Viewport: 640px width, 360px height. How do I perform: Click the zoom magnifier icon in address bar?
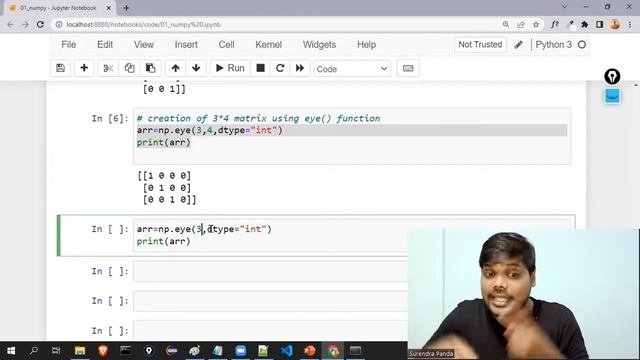click(506, 24)
